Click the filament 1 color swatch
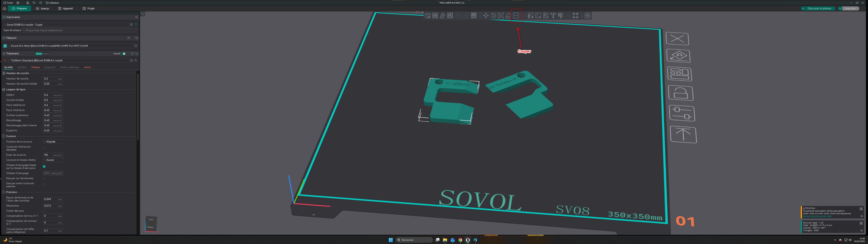This screenshot has height=244, width=868. pyautogui.click(x=5, y=46)
